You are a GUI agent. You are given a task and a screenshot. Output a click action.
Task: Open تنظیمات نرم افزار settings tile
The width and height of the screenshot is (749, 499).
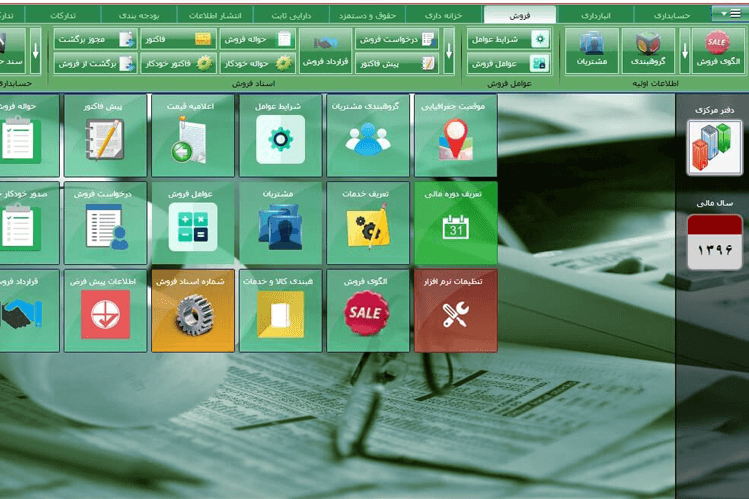pyautogui.click(x=455, y=310)
